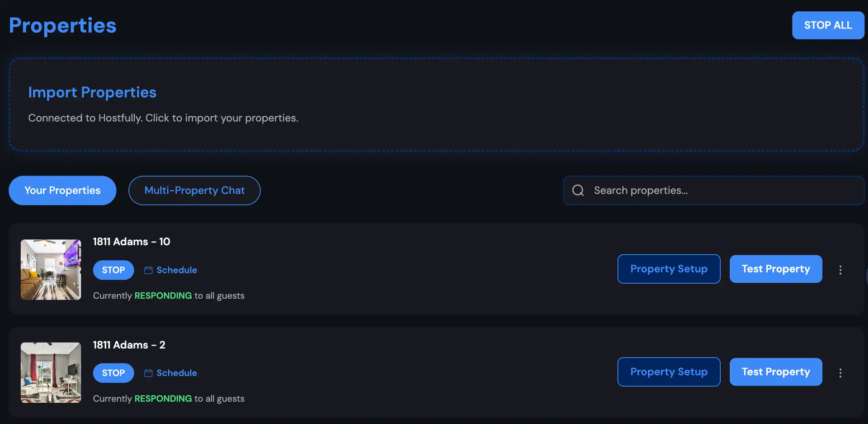Click the thumbnail photo of 1811 Adams - 2
The height and width of the screenshot is (424, 868).
click(50, 372)
